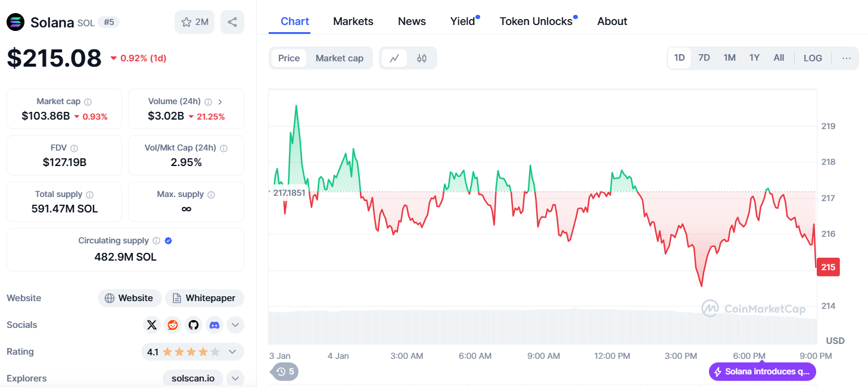Select the 7D time range
Screen dimensions: 868x388
click(x=704, y=58)
